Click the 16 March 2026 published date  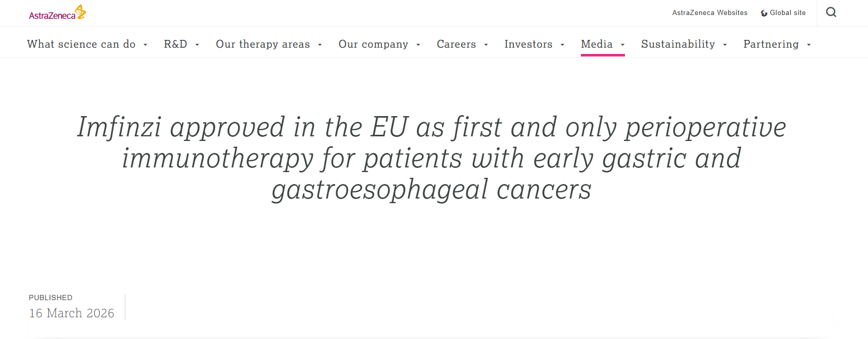tap(72, 313)
